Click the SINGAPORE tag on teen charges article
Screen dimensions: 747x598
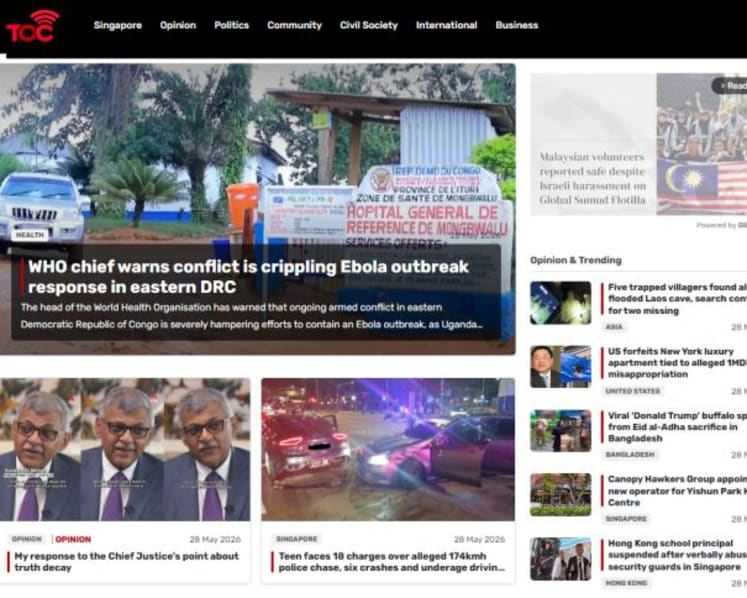(x=297, y=539)
